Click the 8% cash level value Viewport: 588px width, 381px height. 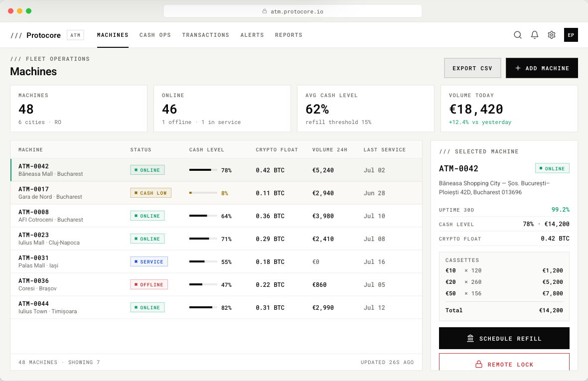pyautogui.click(x=225, y=193)
